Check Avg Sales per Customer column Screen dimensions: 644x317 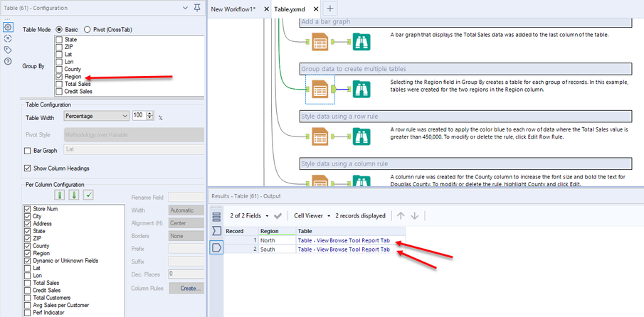[28, 305]
